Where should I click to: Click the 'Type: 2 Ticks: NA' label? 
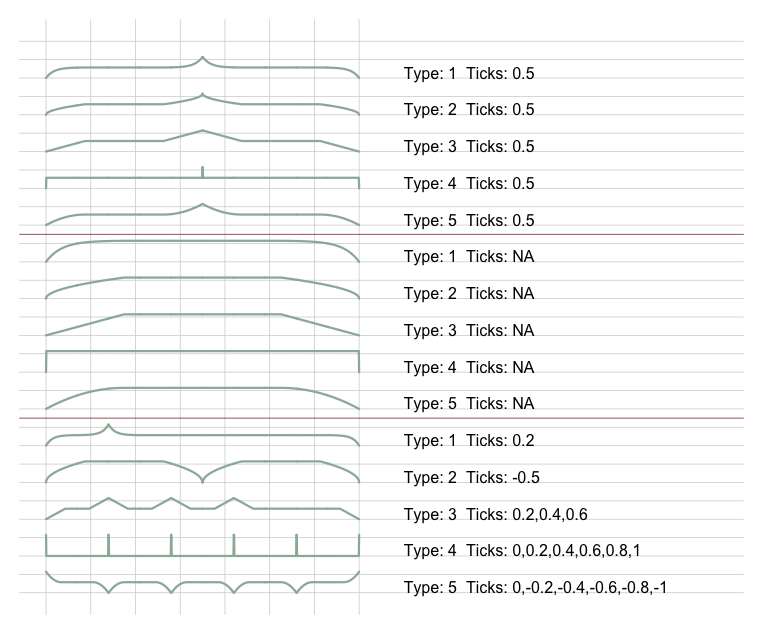[x=469, y=293]
